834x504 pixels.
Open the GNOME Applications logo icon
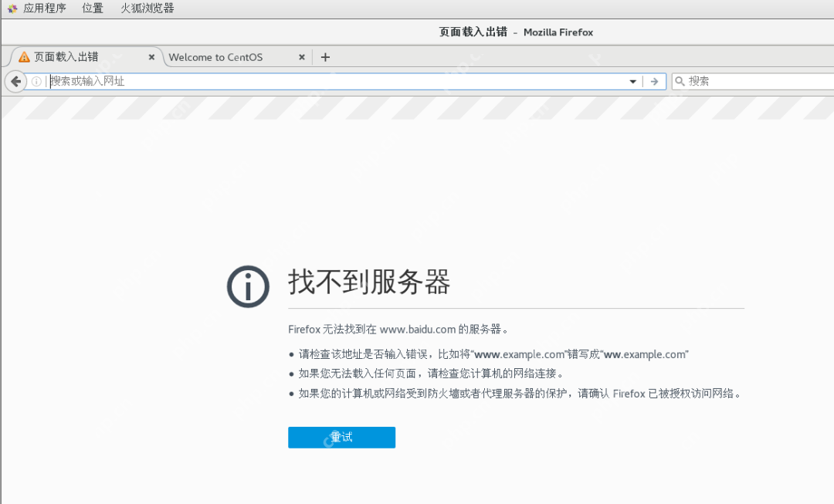point(12,8)
